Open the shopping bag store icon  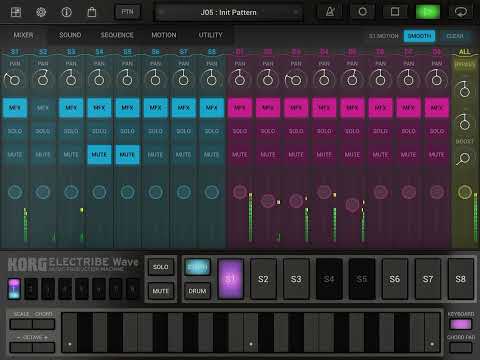click(92, 12)
